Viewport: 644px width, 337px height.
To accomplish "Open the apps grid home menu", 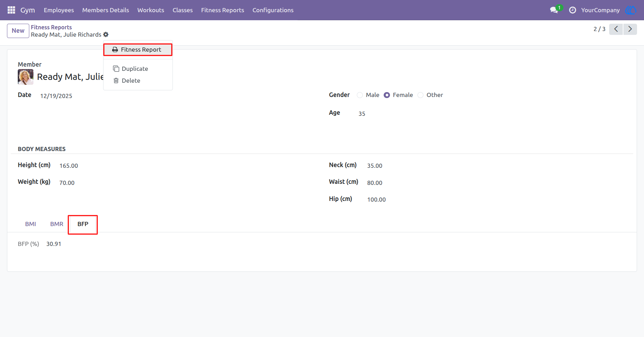I will (11, 10).
